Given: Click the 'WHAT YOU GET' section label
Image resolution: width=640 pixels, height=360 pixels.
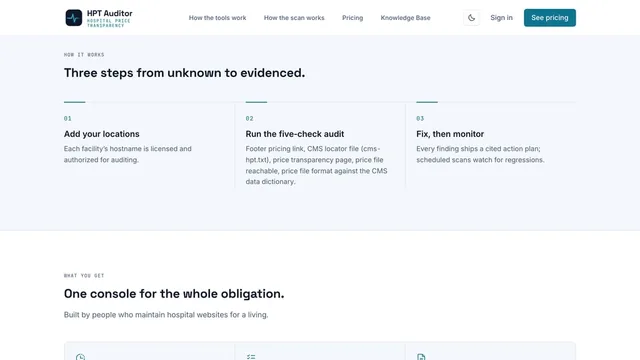Looking at the screenshot, I should tap(84, 276).
